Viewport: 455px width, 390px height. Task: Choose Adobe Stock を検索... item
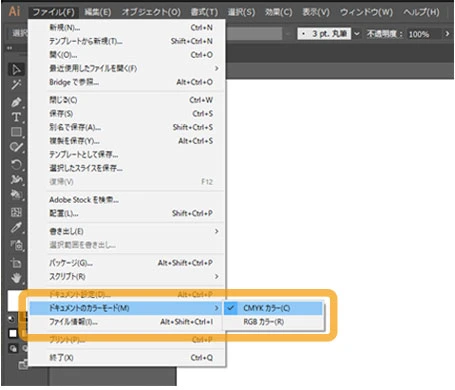(127, 200)
